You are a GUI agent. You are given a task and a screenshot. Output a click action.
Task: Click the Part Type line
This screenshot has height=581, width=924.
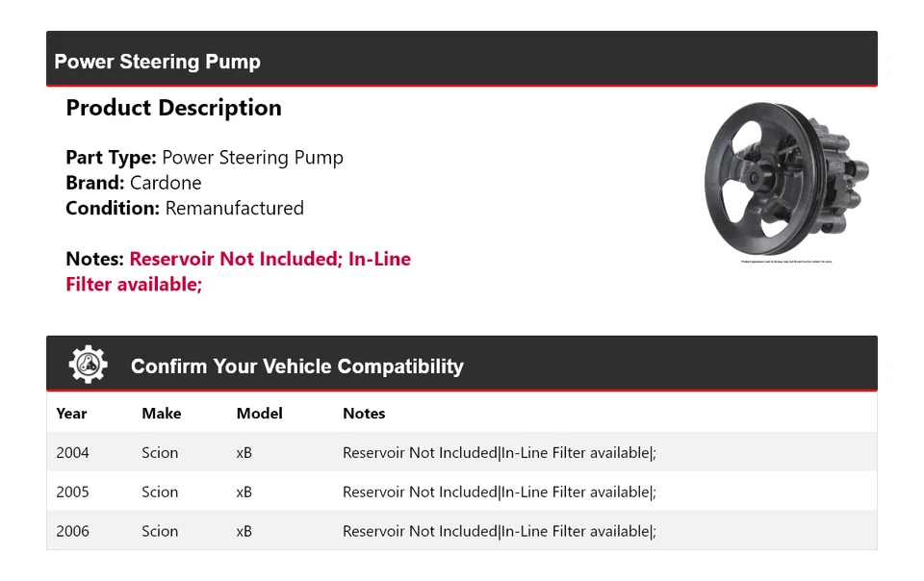tap(204, 158)
